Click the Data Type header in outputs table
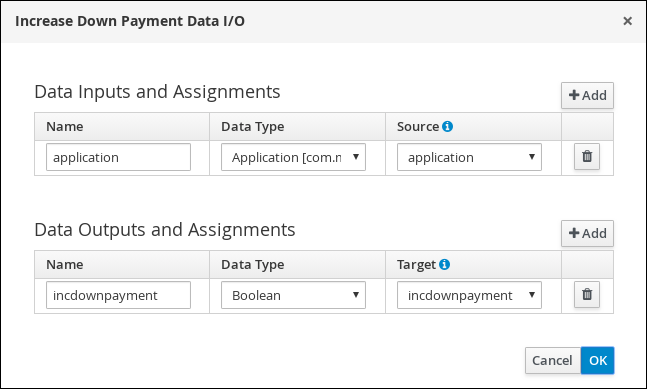Viewport: 647px width, 389px height. point(253,264)
